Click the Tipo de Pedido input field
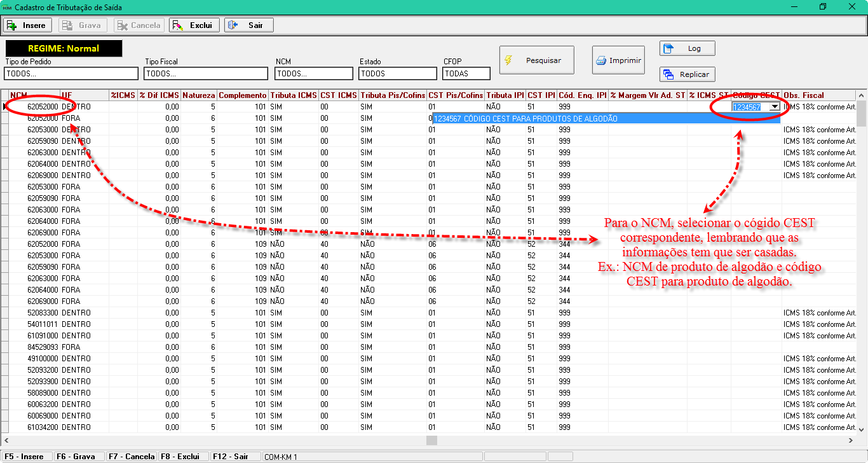 71,73
